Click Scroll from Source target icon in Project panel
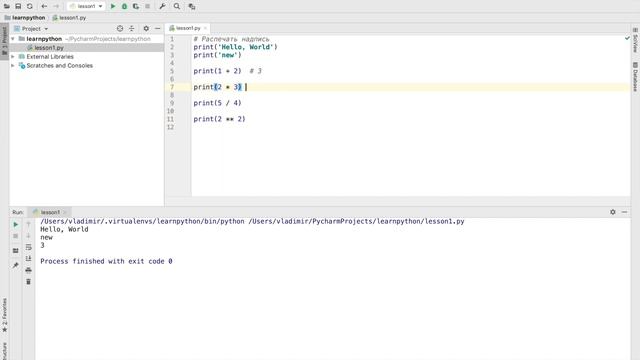 tap(120, 29)
